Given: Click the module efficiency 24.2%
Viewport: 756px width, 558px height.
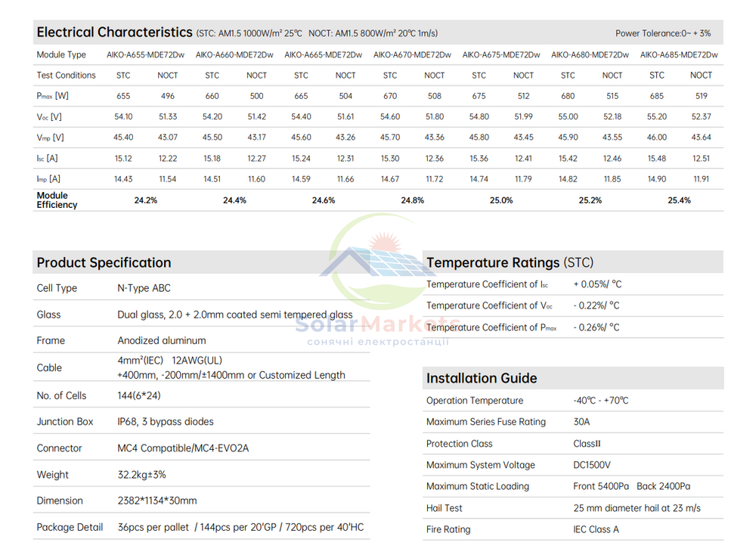Looking at the screenshot, I should click(146, 200).
